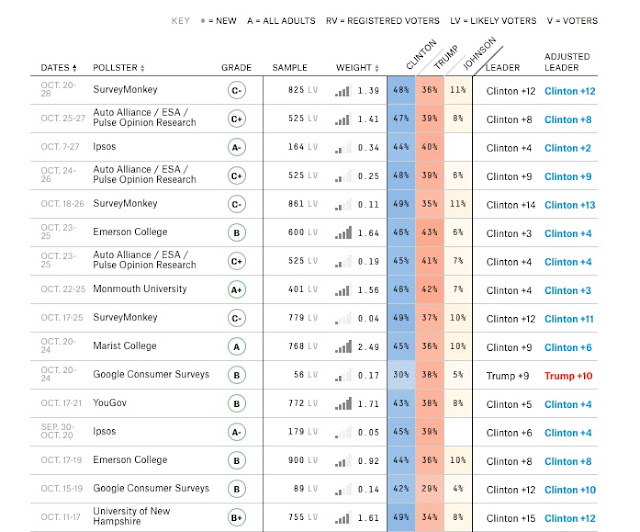Click the LEADER column header
The height and width of the screenshot is (532, 640).
pyautogui.click(x=503, y=68)
